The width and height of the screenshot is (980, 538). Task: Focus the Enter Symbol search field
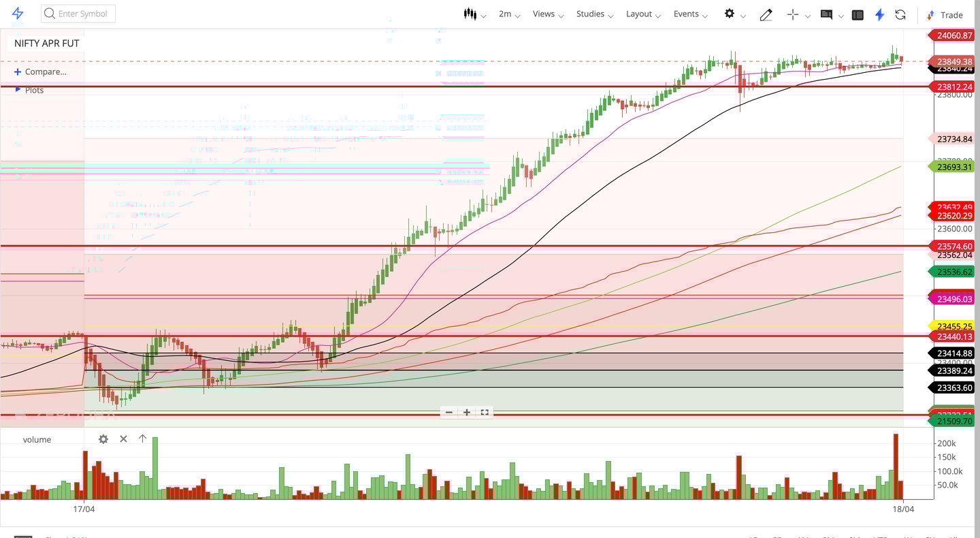point(78,14)
